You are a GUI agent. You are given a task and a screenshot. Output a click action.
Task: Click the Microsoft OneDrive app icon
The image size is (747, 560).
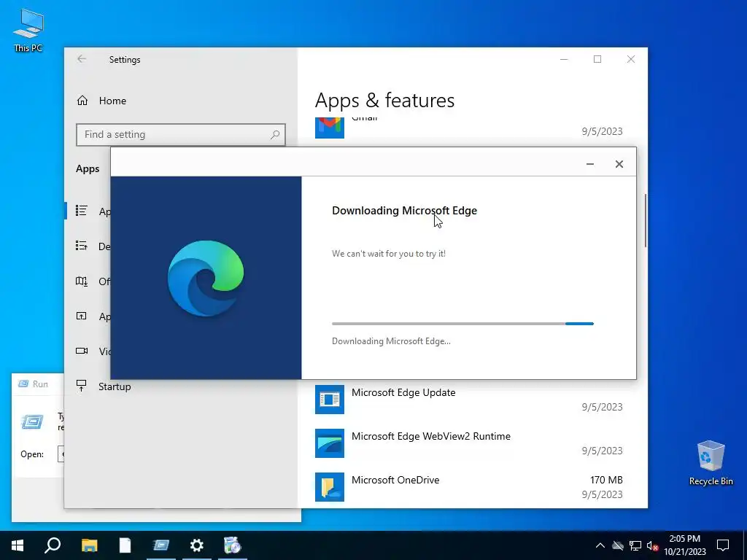330,487
